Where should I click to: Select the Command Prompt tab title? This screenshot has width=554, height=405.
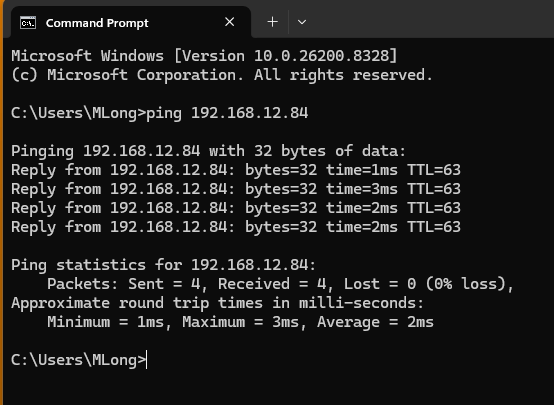(97, 23)
